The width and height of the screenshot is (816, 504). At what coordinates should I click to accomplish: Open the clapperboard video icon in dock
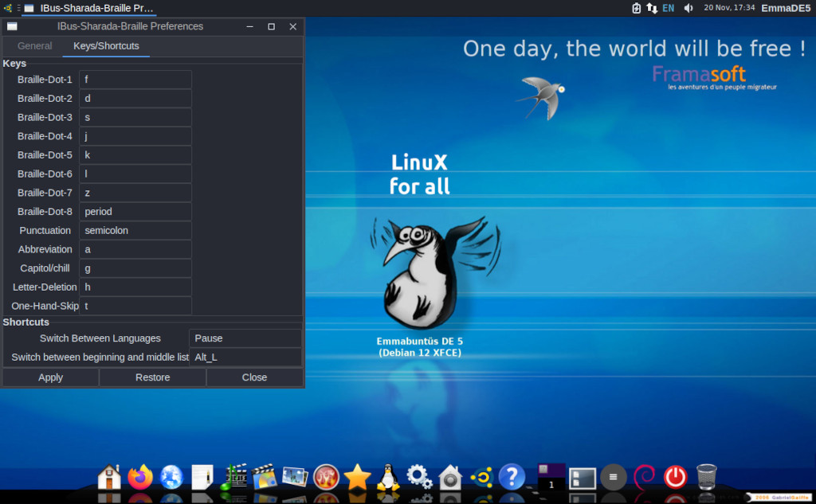[x=265, y=477]
